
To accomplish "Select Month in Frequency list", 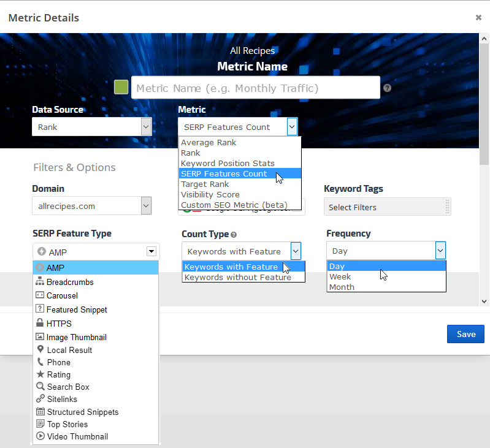I will [342, 287].
